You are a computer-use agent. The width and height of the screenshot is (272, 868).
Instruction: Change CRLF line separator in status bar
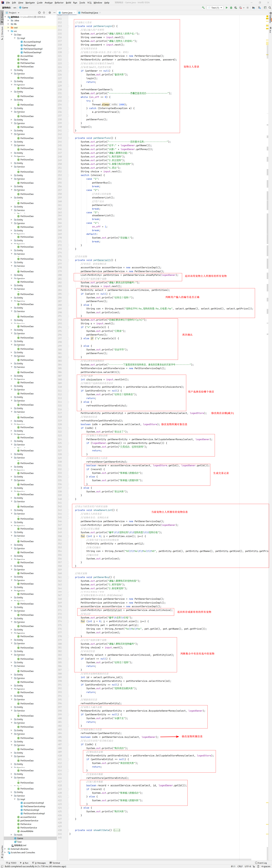point(240,866)
